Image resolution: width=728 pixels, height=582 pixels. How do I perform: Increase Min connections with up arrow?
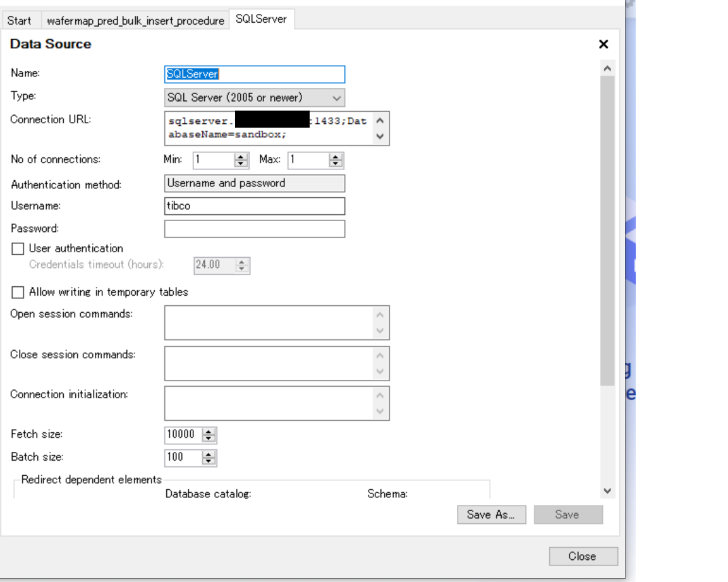[x=241, y=157]
